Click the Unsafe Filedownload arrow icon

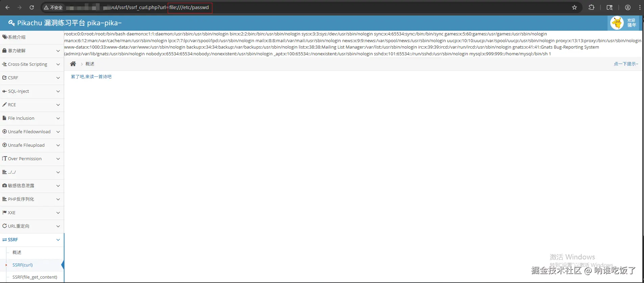click(x=4, y=132)
